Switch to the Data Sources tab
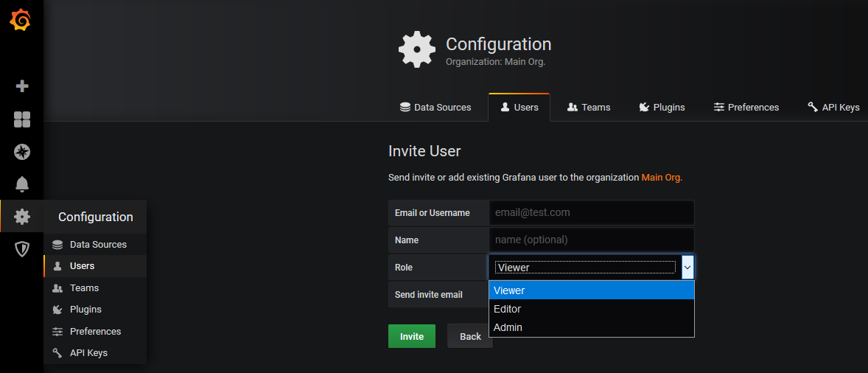 pos(435,108)
